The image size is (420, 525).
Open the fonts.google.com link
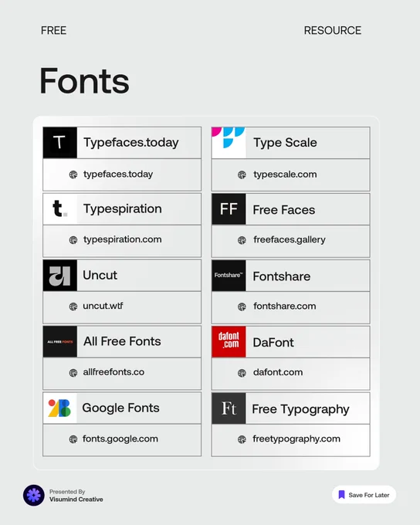(120, 439)
